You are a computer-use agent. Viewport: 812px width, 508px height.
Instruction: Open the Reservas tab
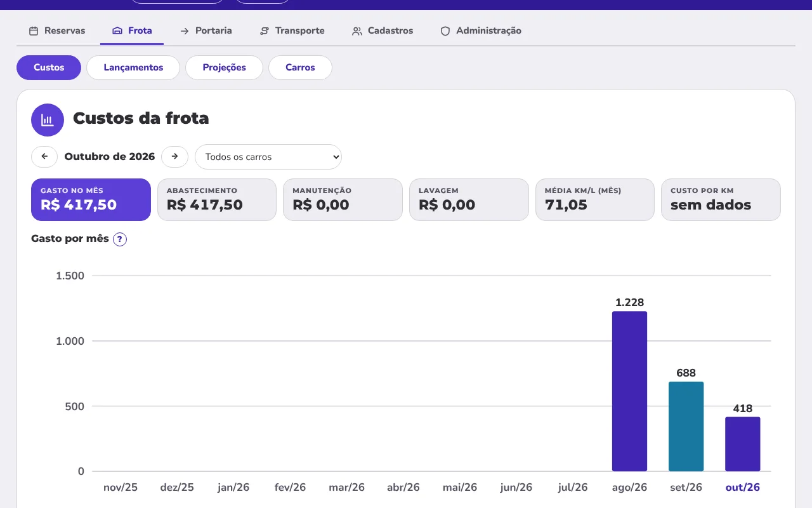(57, 30)
